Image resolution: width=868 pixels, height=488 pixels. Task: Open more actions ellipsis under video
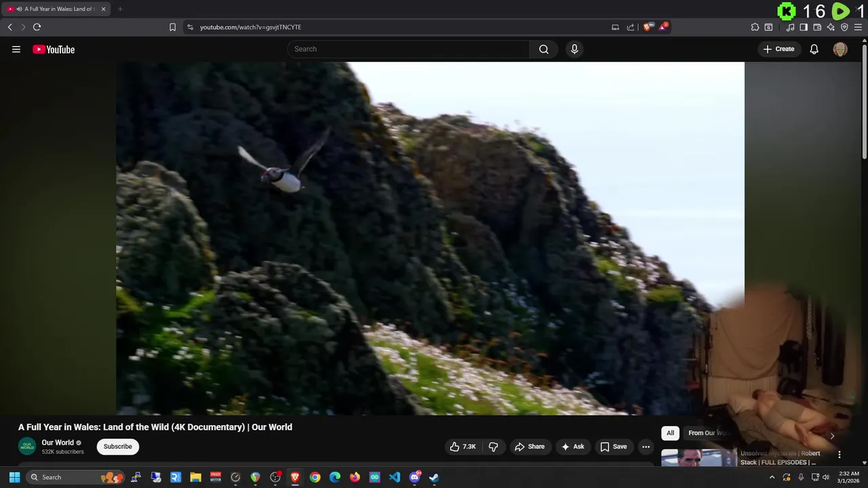(646, 447)
